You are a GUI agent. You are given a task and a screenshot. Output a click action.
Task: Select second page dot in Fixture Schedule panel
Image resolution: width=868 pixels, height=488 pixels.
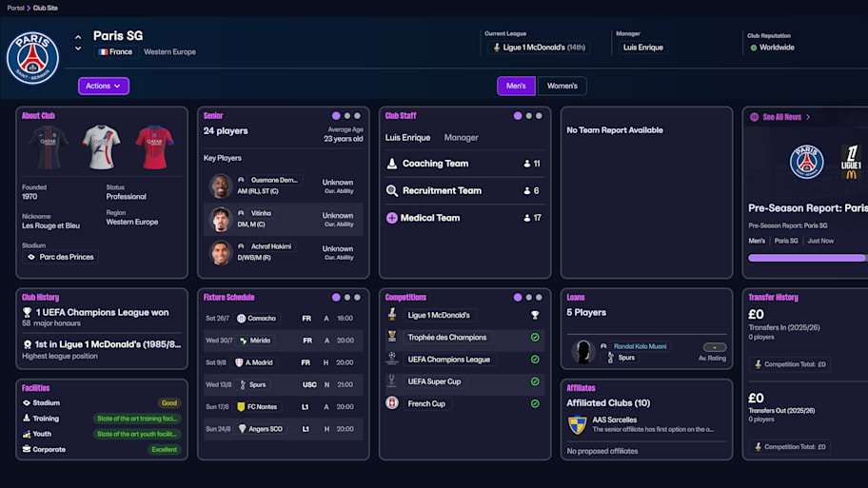(347, 297)
